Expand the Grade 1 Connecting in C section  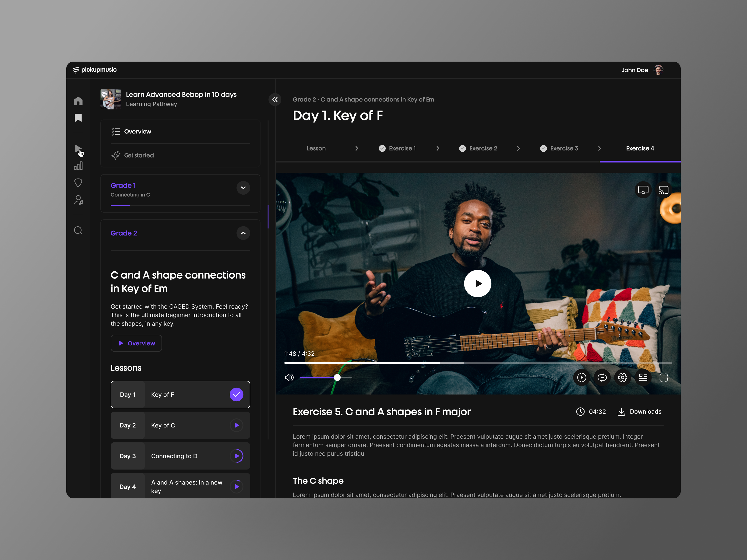coord(243,188)
